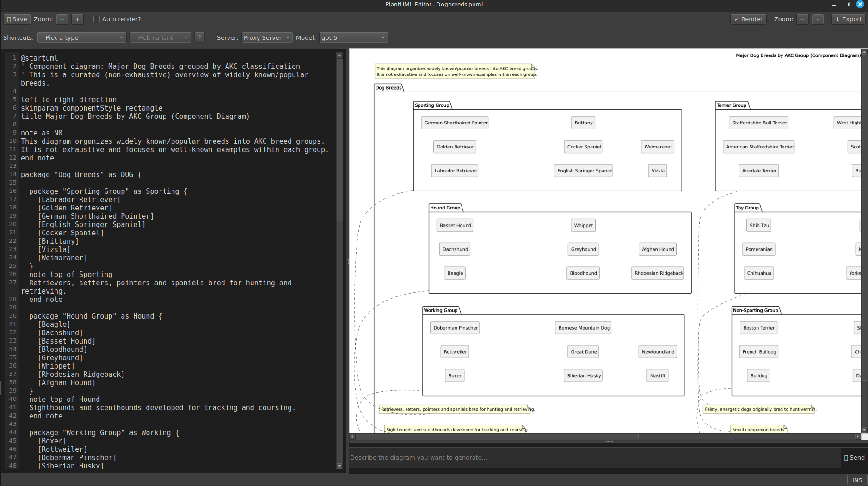Select the Beagle component in the diagram
The image size is (868, 486).
[x=454, y=273]
